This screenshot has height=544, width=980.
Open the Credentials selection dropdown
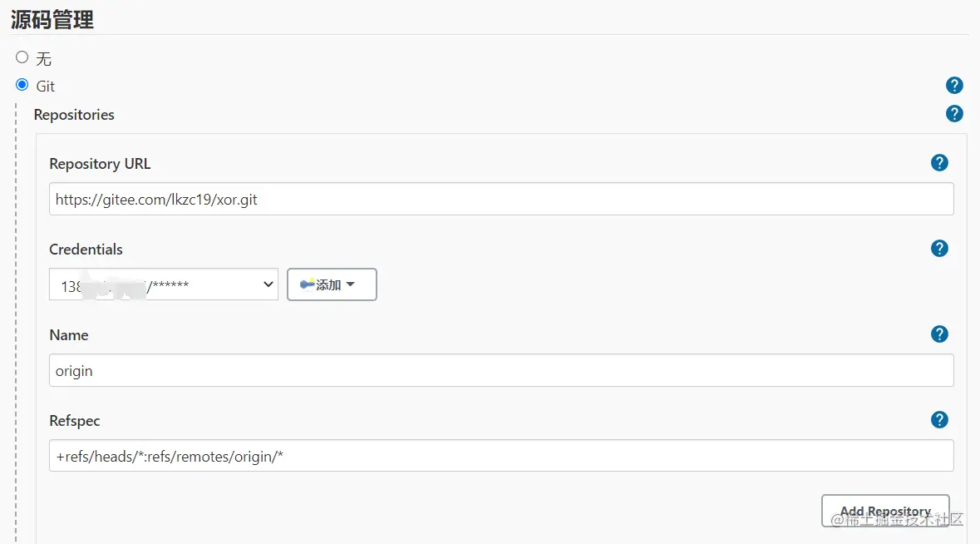point(164,284)
